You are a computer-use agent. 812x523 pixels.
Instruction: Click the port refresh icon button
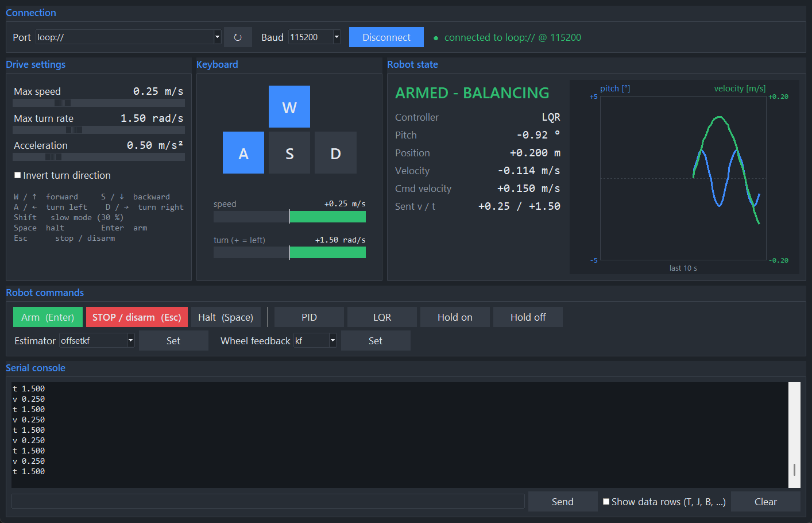[x=238, y=37]
